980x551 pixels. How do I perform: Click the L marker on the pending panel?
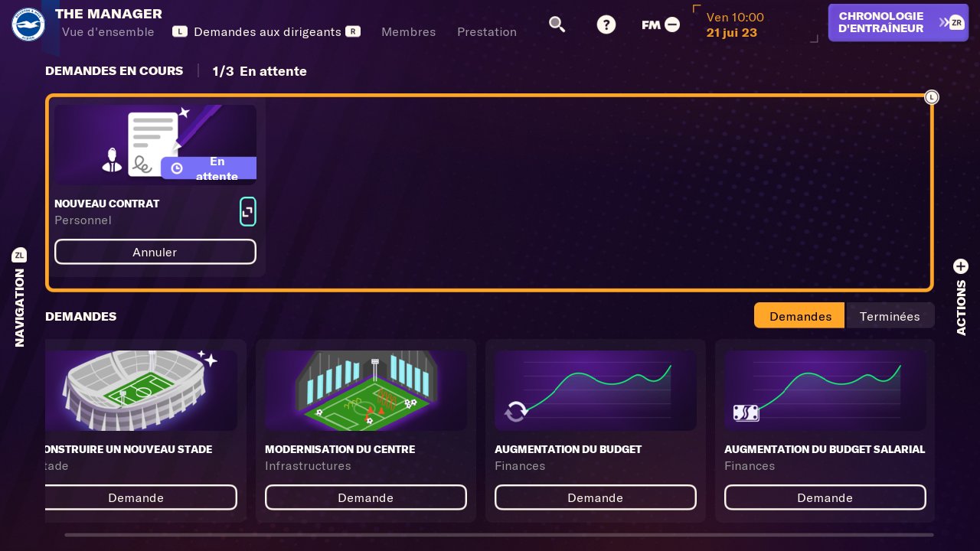(x=932, y=97)
